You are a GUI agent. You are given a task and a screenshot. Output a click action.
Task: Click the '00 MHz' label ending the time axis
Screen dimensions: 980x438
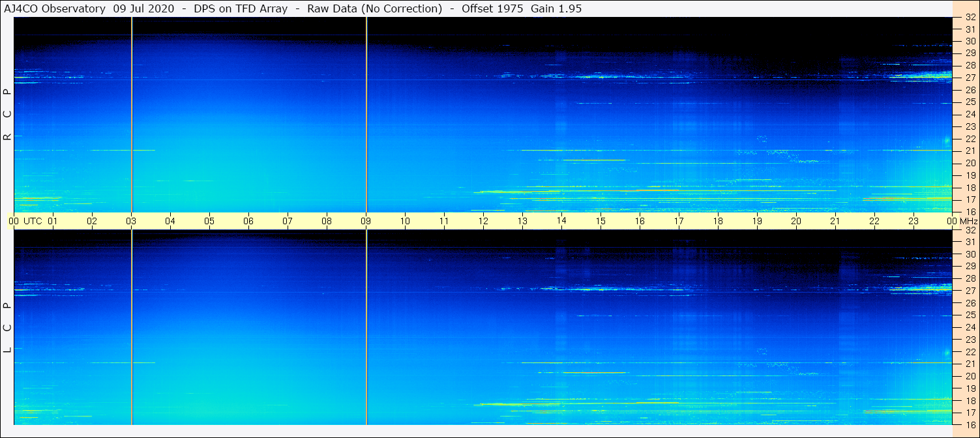tap(962, 221)
